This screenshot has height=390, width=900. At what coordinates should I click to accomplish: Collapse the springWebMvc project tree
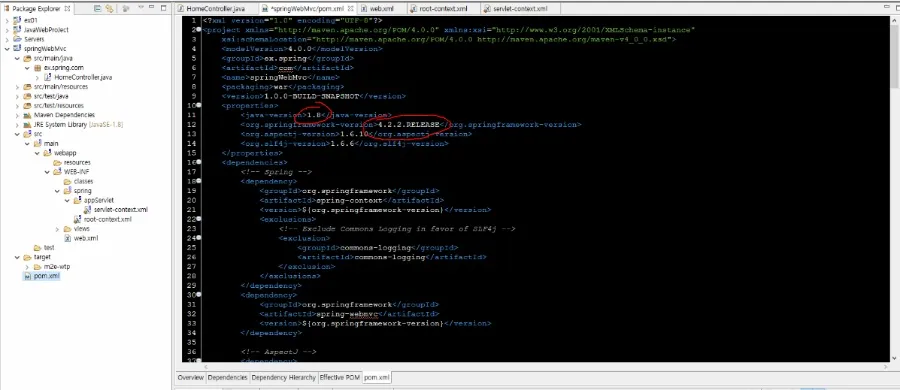coord(7,49)
